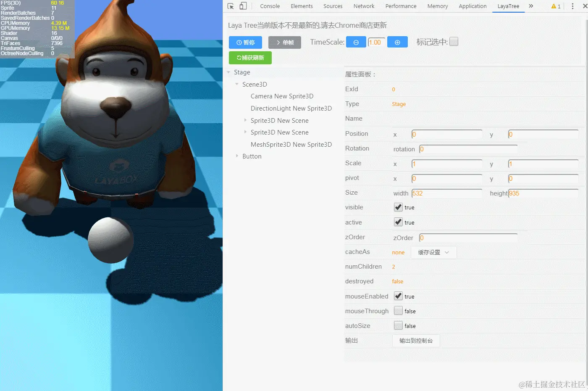The height and width of the screenshot is (391, 588).
Task: Click the Position x input field
Action: pos(447,134)
